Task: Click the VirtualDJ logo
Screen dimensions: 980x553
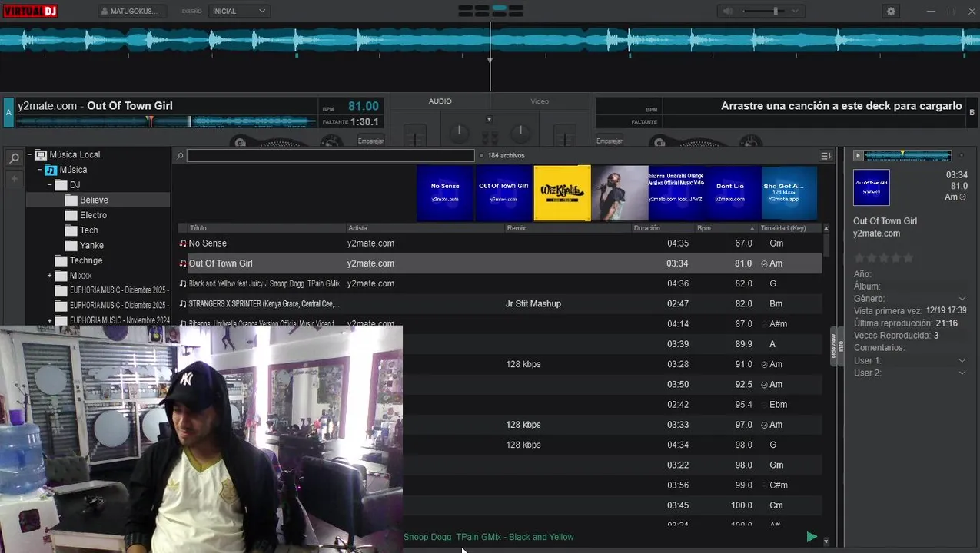Action: pyautogui.click(x=30, y=11)
